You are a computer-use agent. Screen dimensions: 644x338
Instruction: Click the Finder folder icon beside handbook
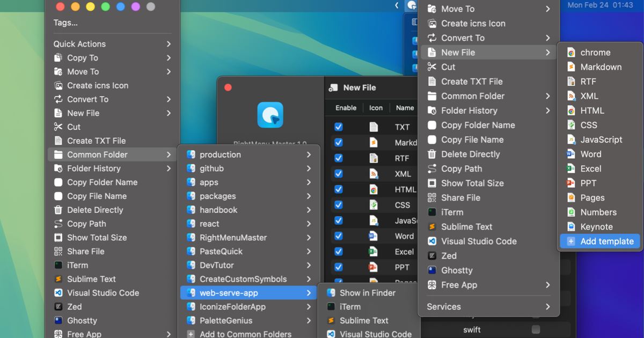coord(191,210)
